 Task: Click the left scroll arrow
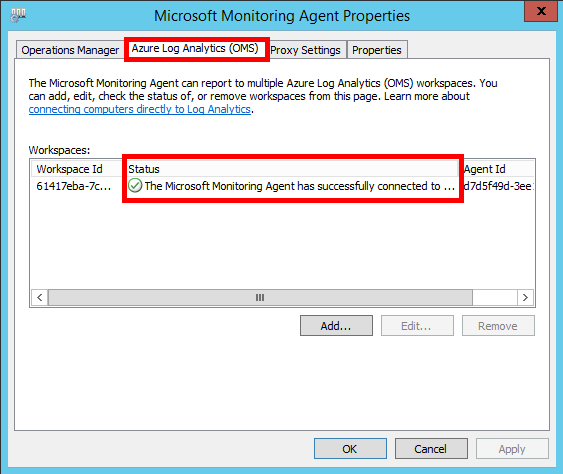click(39, 298)
